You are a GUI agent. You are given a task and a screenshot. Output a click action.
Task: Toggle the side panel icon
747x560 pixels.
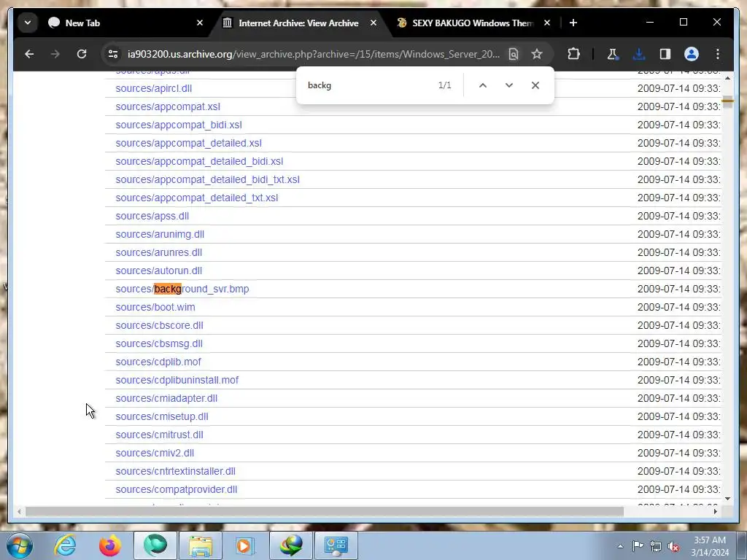coord(665,54)
